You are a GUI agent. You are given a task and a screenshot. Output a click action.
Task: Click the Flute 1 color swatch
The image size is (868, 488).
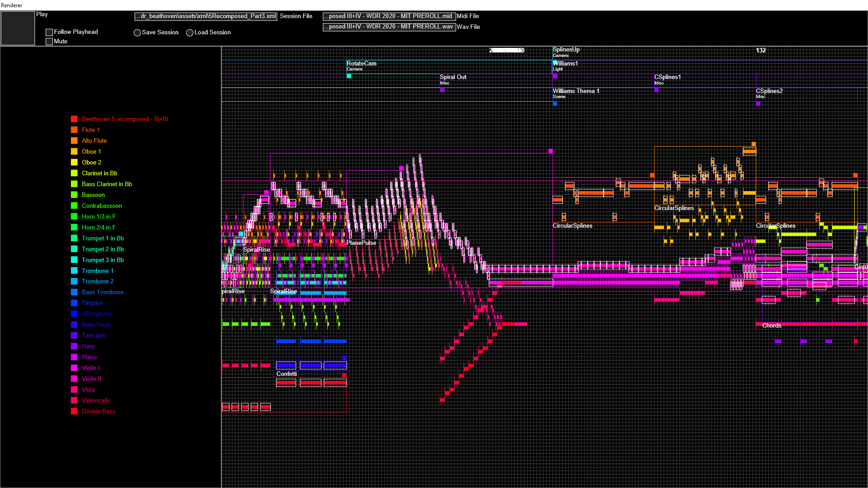74,130
